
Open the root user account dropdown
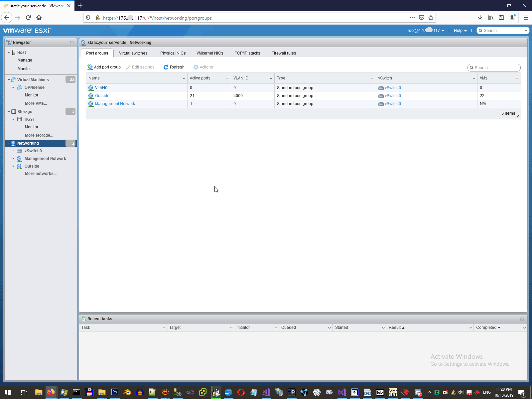(x=426, y=31)
